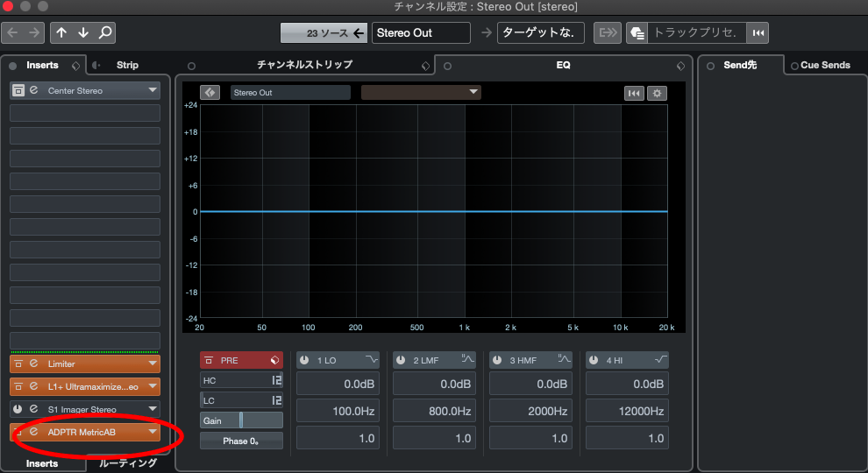Open Center Stereo insert dropdown arrow
This screenshot has width=868, height=473.
coord(153,90)
